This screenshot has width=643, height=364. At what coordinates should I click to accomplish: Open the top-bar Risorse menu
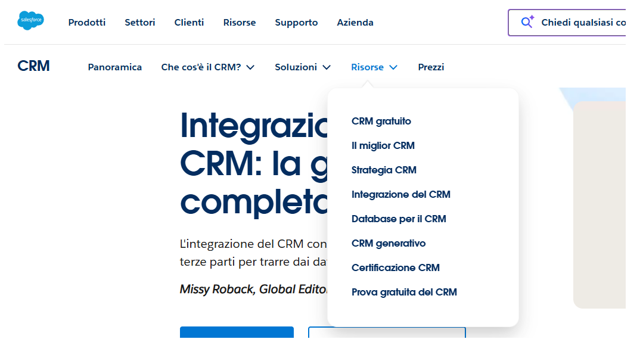(x=240, y=23)
